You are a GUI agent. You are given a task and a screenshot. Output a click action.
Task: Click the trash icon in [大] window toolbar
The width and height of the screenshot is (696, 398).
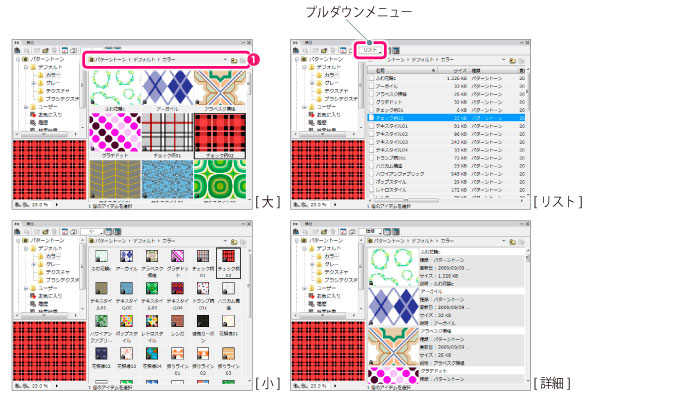[54, 51]
